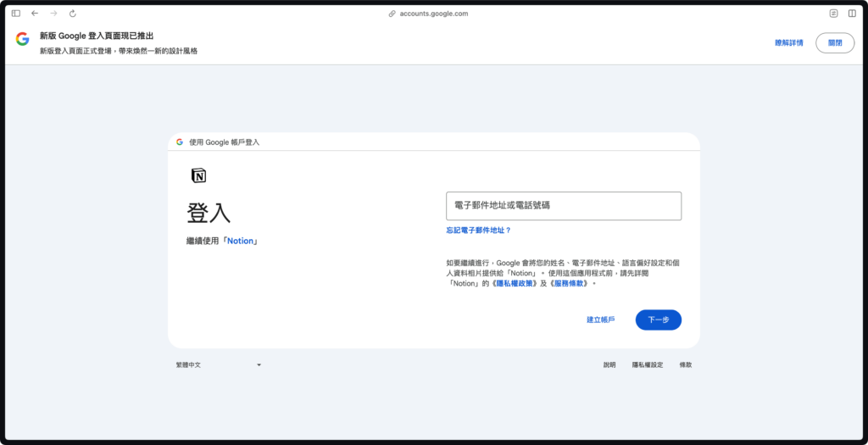The image size is (868, 445).
Task: Dismiss the banner with the 關閉 button
Action: point(835,42)
